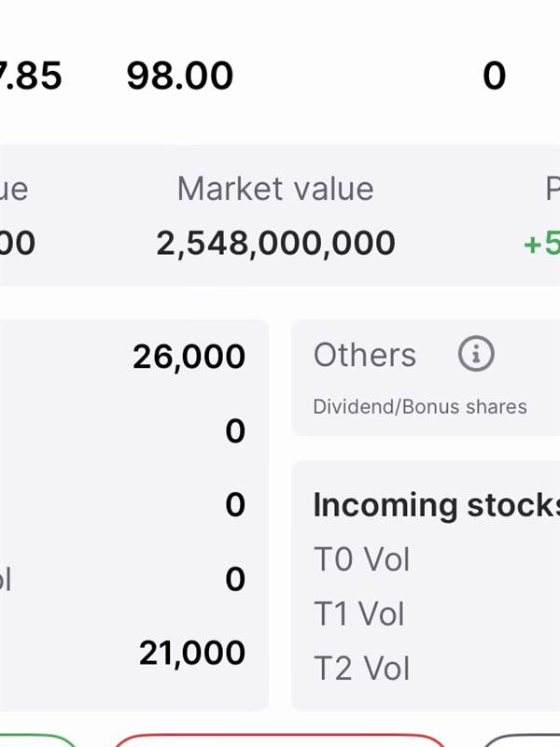Click the Market value label
The width and height of the screenshot is (560, 747).
(275, 190)
